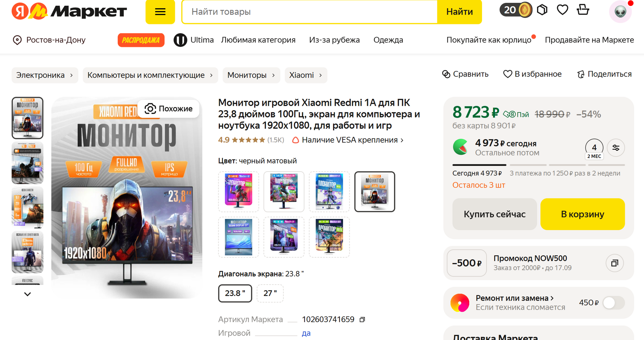Open the orders box icon

[x=542, y=10]
